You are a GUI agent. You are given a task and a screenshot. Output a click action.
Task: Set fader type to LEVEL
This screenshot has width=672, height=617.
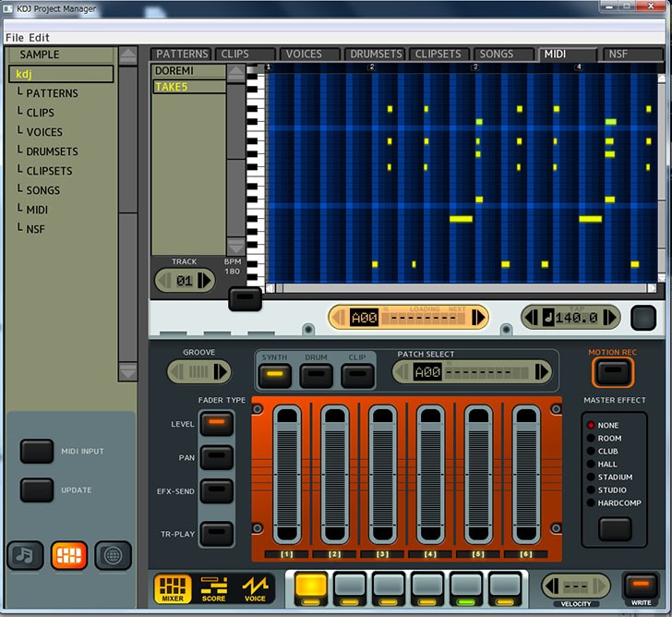217,424
